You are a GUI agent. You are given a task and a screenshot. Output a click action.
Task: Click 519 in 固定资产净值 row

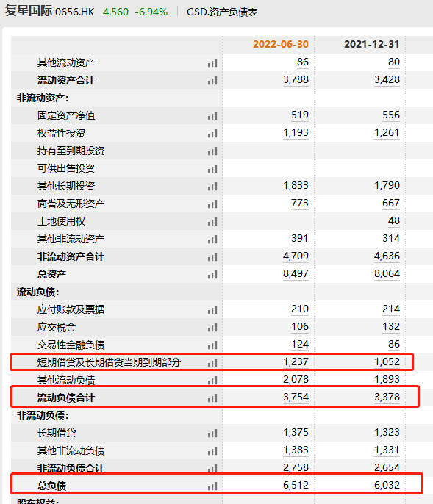coord(300,115)
